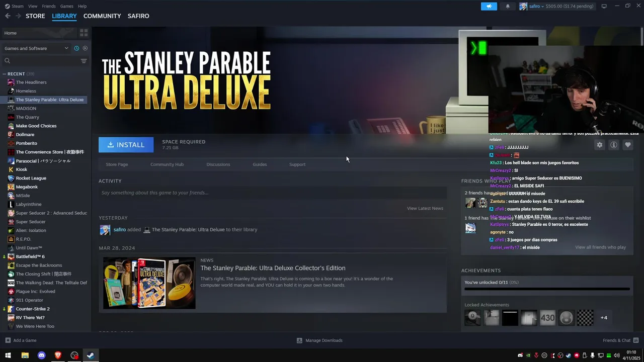Open Discord from the taskbar
644x362 pixels.
41,355
